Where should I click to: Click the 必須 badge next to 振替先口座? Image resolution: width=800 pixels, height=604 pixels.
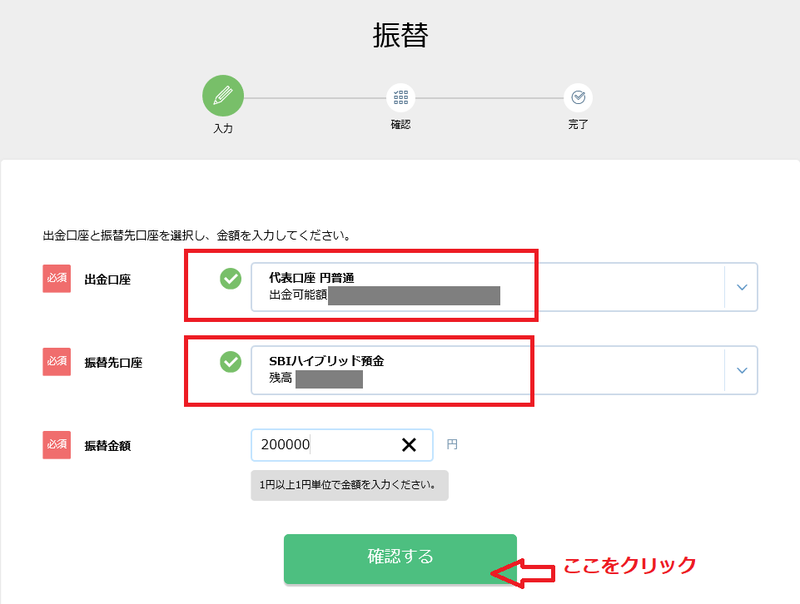(x=57, y=362)
